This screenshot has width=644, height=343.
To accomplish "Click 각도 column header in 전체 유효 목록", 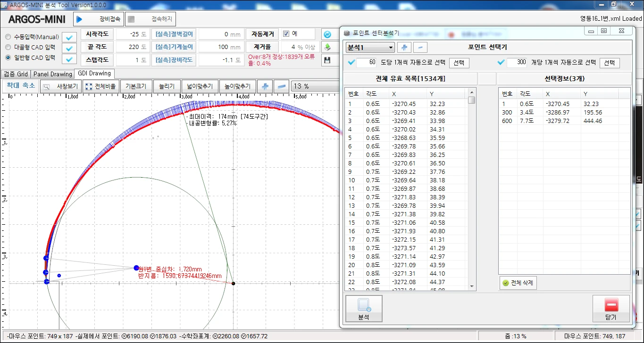I will pos(376,94).
